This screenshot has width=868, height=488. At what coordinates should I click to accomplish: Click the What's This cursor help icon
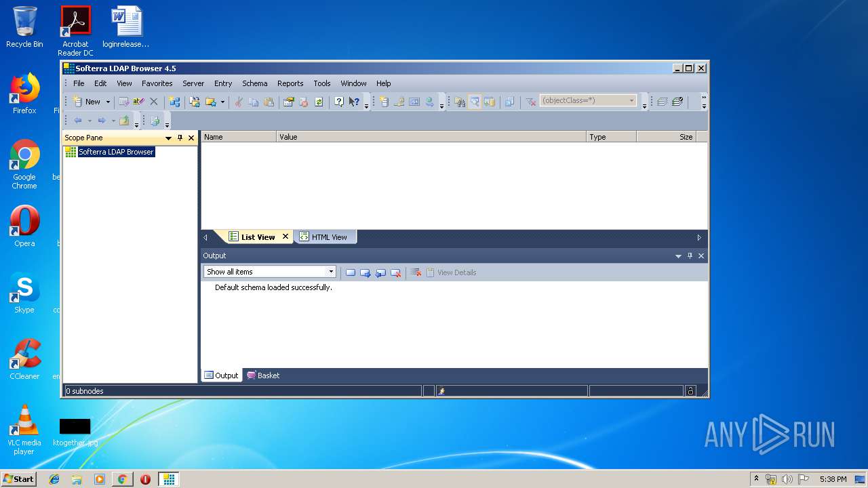point(354,102)
